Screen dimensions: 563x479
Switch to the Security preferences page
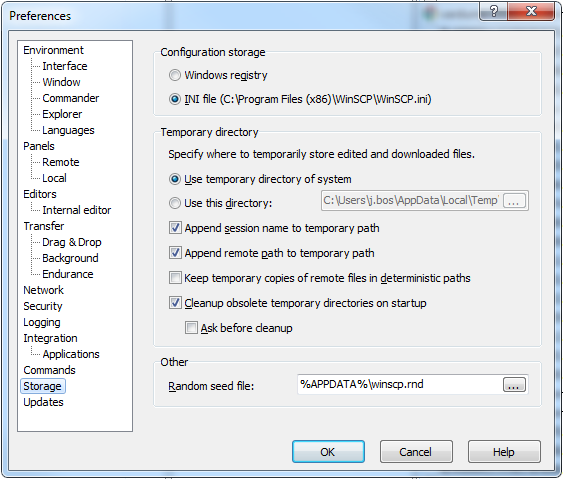pos(43,306)
